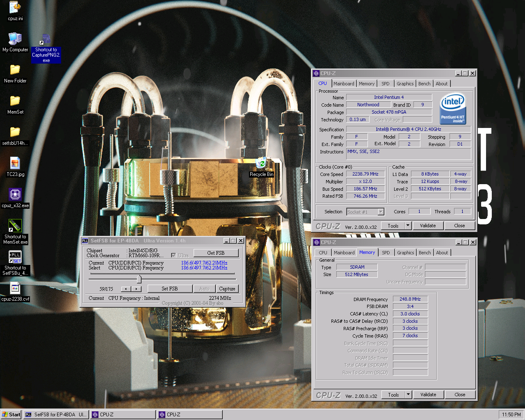525x420 pixels.
Task: Click the Capture button in SetFSB
Action: [227, 289]
